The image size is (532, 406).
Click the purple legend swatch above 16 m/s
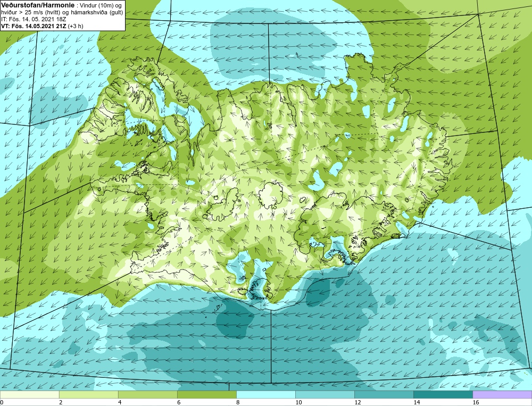502,394
